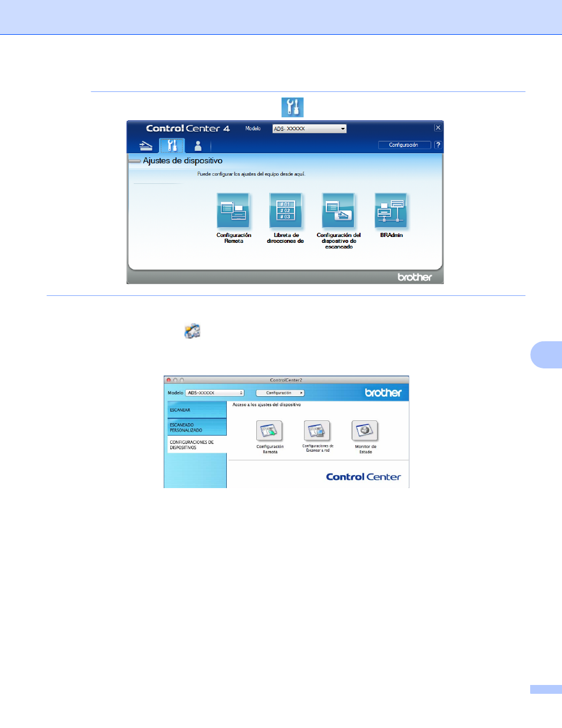Click the 'Ajustes de dispositivo' heading
Image resolution: width=562 pixels, height=728 pixels.
pos(183,160)
